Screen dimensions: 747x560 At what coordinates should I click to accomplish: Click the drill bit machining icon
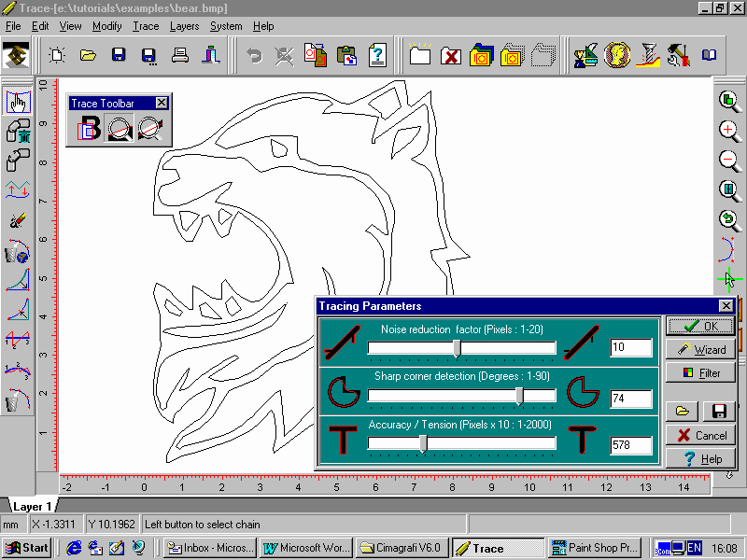tap(648, 55)
